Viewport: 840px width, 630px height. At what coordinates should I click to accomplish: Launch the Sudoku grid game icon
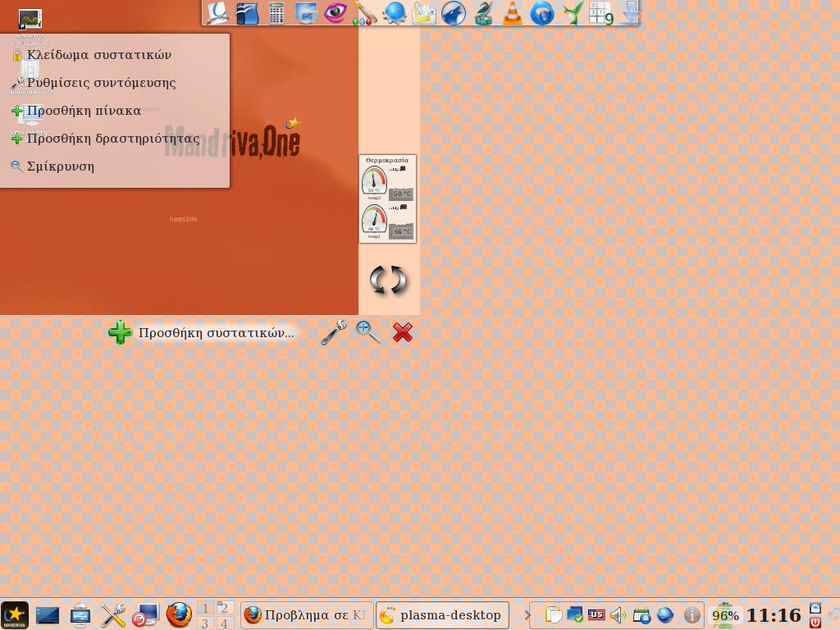click(601, 13)
